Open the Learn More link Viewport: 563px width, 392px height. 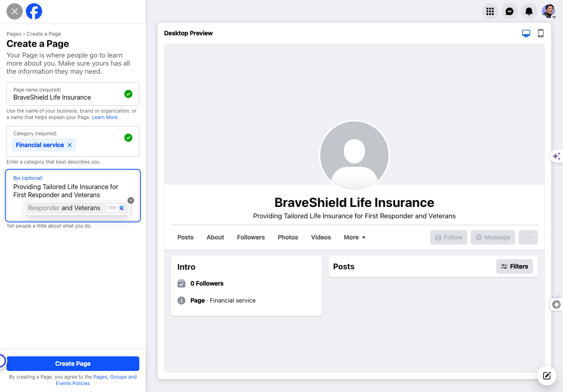pos(104,117)
